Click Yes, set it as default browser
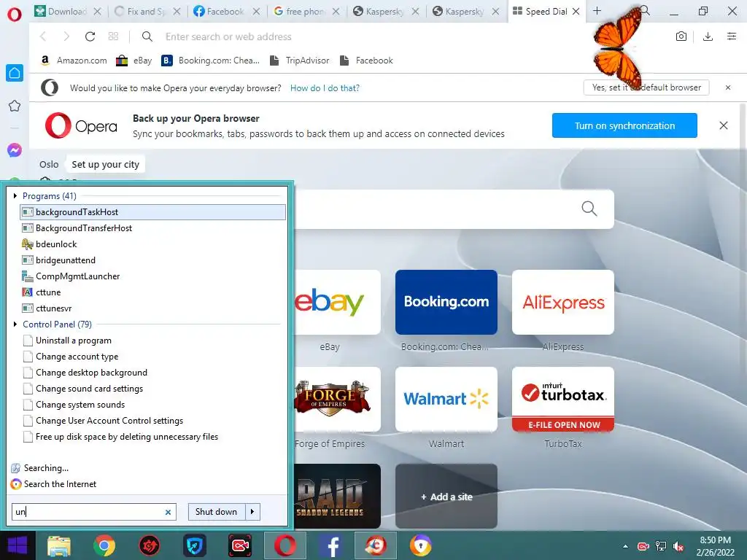Screen dimensions: 747x560 pyautogui.click(x=646, y=87)
